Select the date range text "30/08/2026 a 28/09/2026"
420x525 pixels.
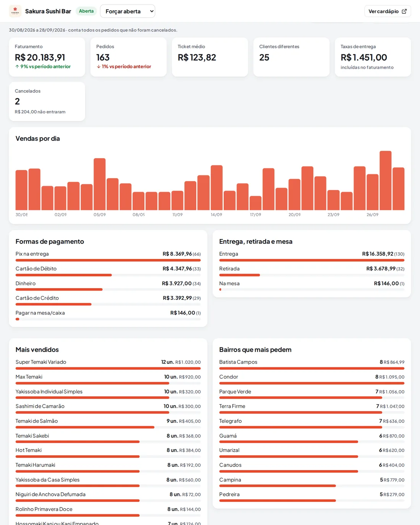coord(37,30)
